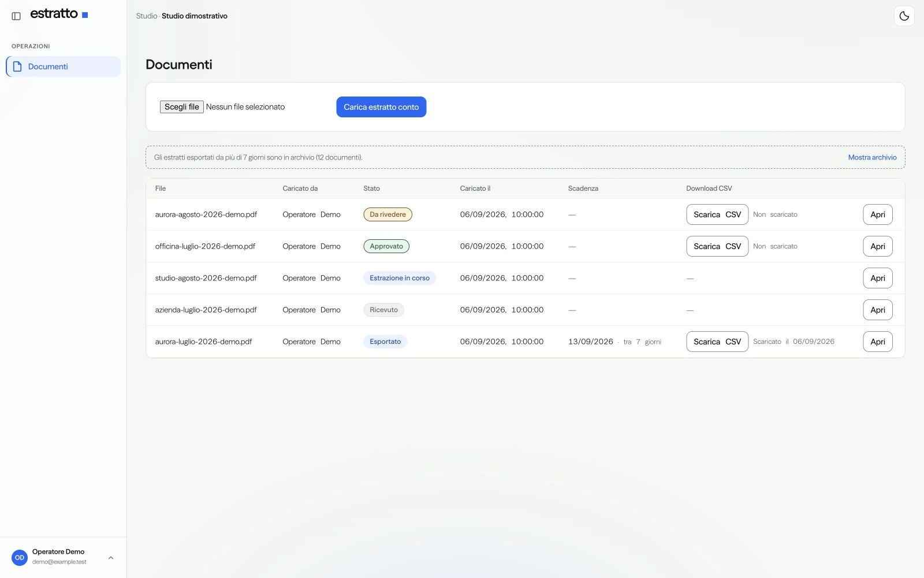Image resolution: width=924 pixels, height=578 pixels.
Task: Click the Scadenza column header
Action: click(x=583, y=188)
